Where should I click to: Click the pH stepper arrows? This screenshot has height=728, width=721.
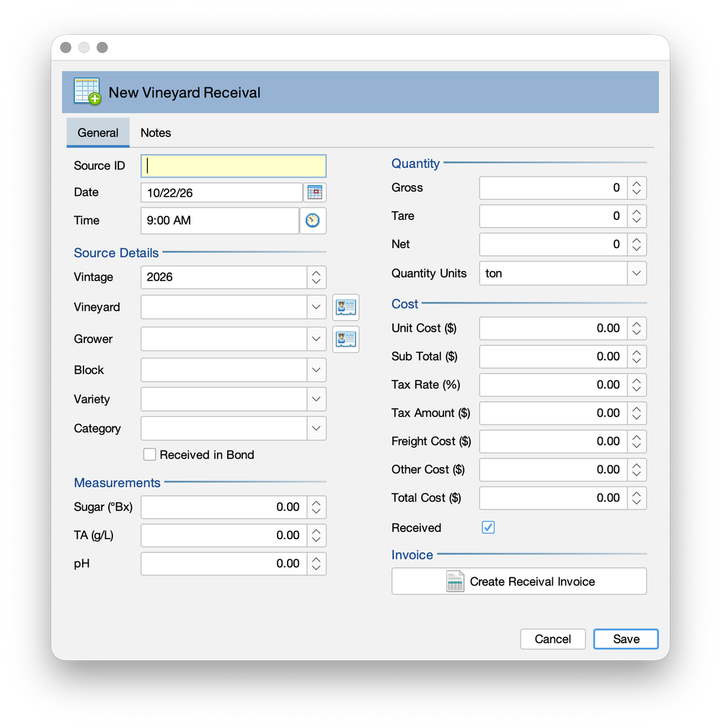(317, 564)
